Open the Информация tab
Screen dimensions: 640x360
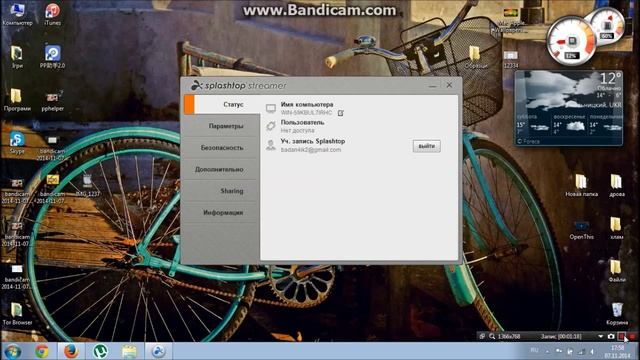(222, 213)
